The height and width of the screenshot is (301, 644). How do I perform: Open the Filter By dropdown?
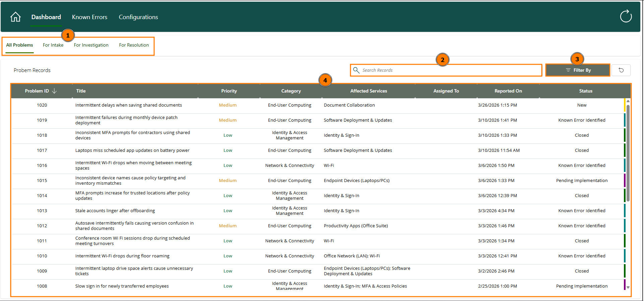(578, 70)
